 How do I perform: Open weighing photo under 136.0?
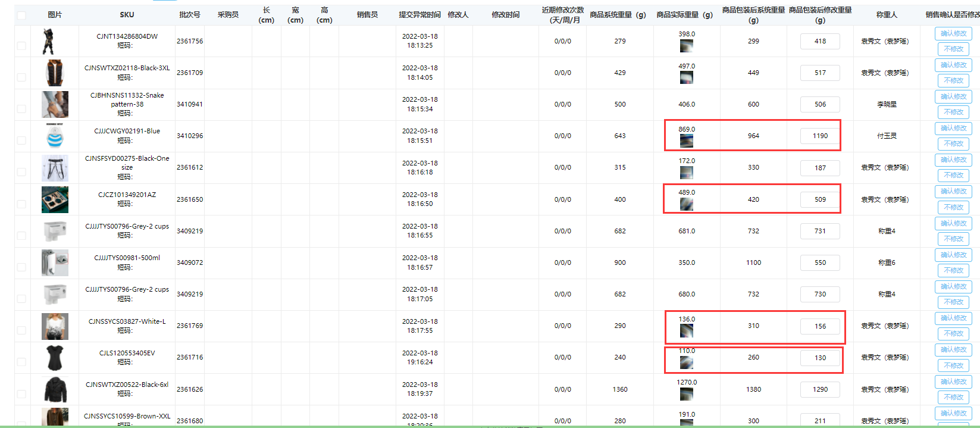pyautogui.click(x=687, y=331)
